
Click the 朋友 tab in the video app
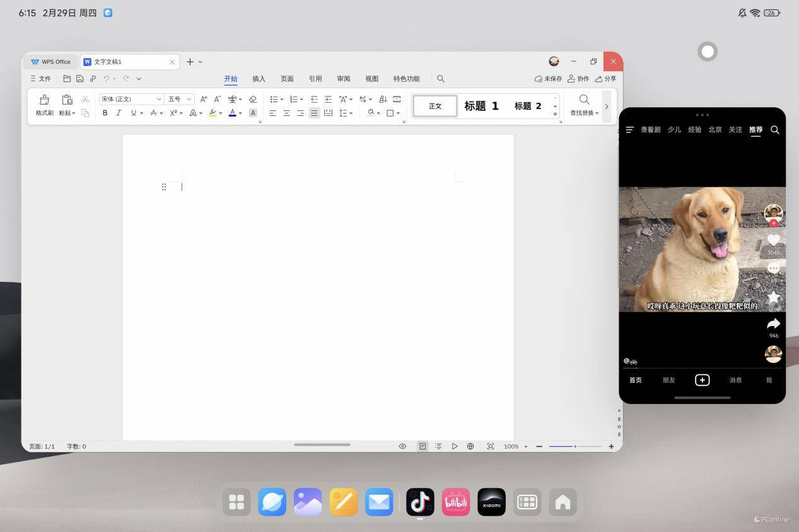[x=668, y=380]
